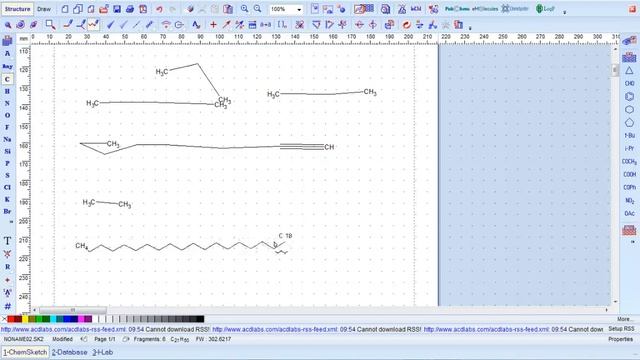Expand the second toolbar overflow arrow
The height and width of the screenshot is (360, 640).
click(x=470, y=28)
